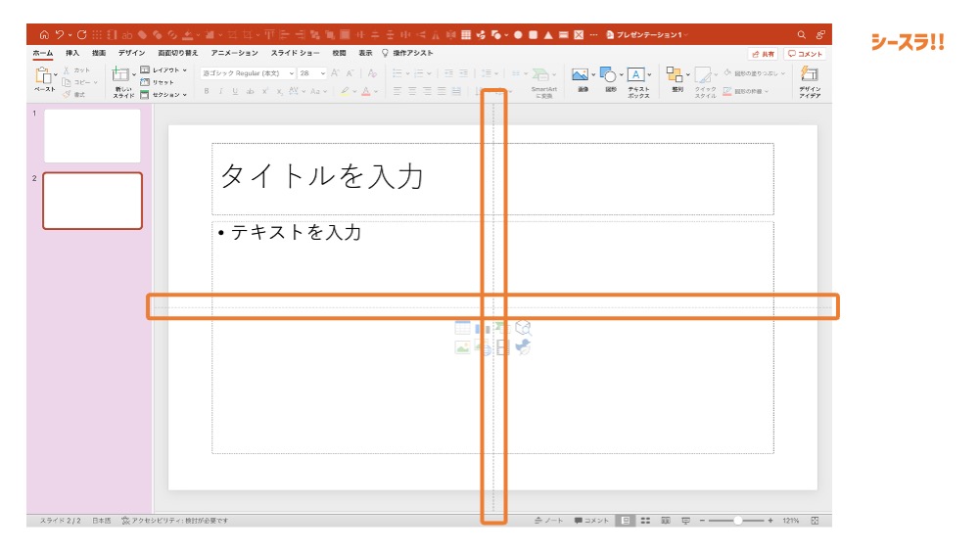Viewport: 980px width, 551px height.
Task: Open the 挿入 ribbon tab
Action: point(72,53)
